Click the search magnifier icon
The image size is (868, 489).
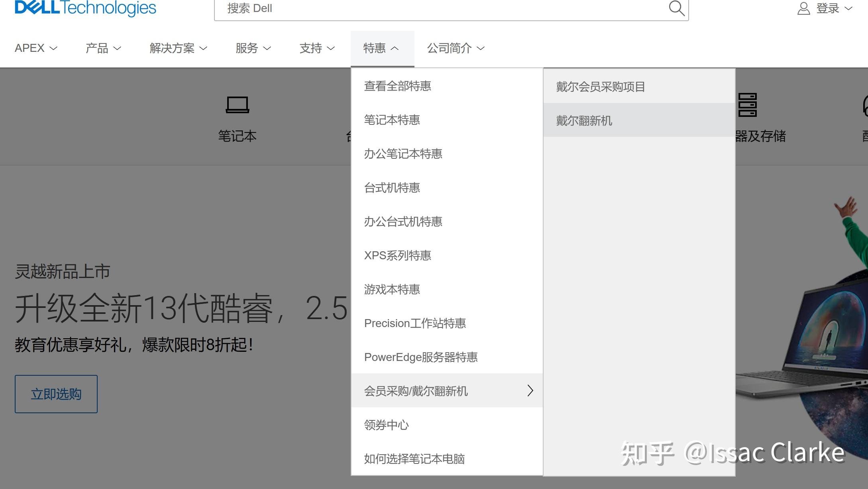click(x=676, y=8)
